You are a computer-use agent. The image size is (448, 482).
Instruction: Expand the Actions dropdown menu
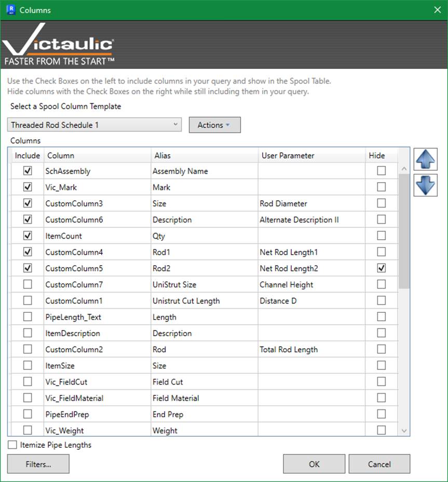point(214,125)
